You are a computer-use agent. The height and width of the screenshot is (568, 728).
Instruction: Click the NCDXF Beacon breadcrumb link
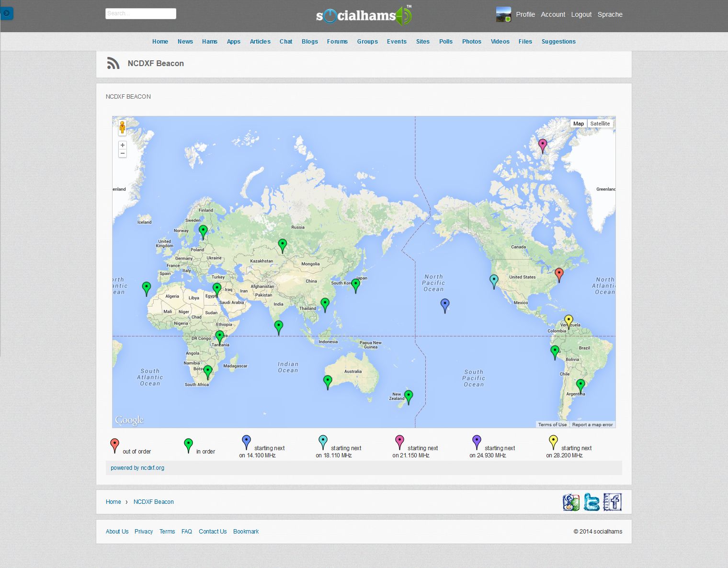(154, 502)
